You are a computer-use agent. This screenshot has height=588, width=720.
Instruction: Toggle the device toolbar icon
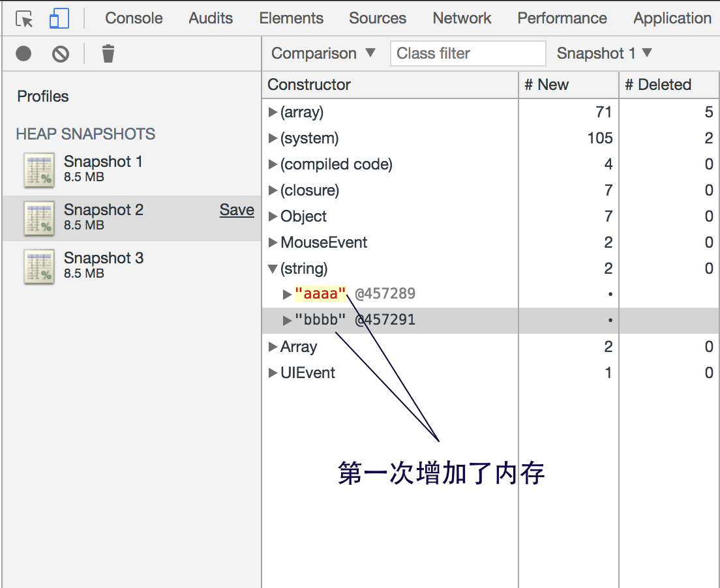tap(59, 19)
